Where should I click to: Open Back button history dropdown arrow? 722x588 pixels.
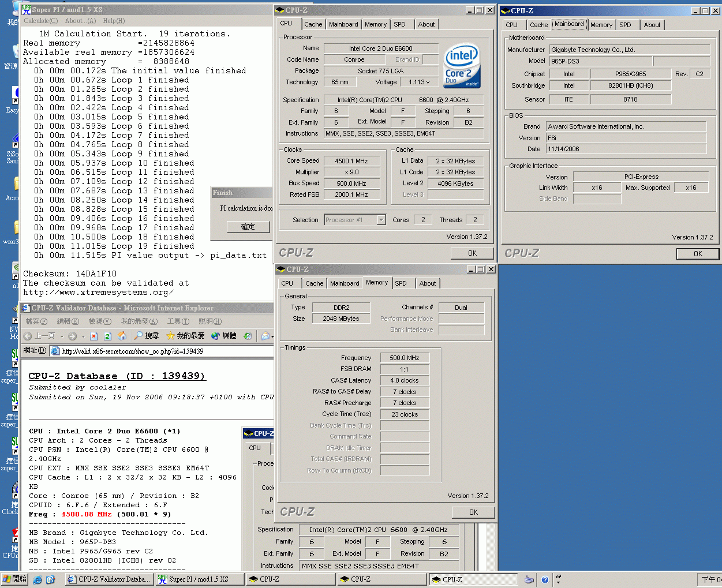[62, 336]
